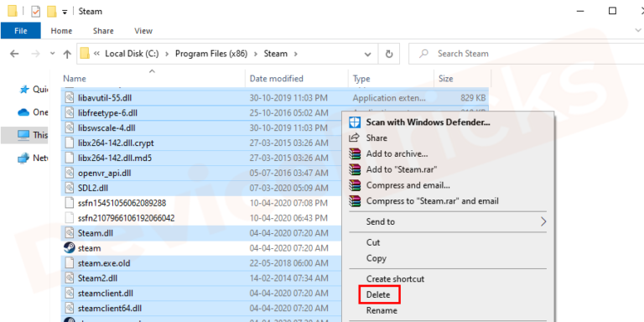This screenshot has height=322, width=644.
Task: Select file steam.exe.old
Action: 104,263
